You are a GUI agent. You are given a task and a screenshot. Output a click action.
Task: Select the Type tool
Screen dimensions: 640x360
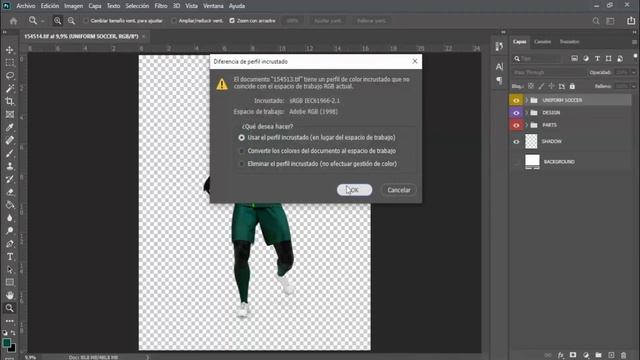pyautogui.click(x=9, y=257)
